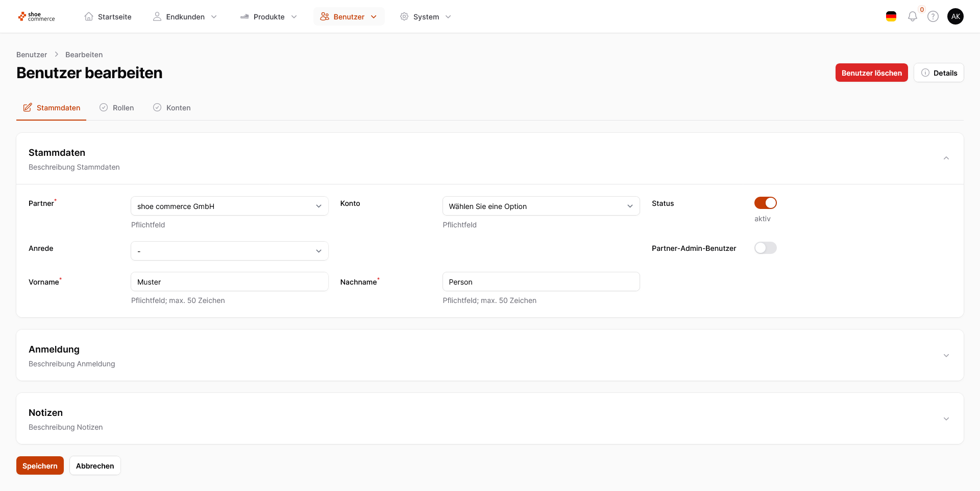Switch to the Konten tab

pos(172,108)
